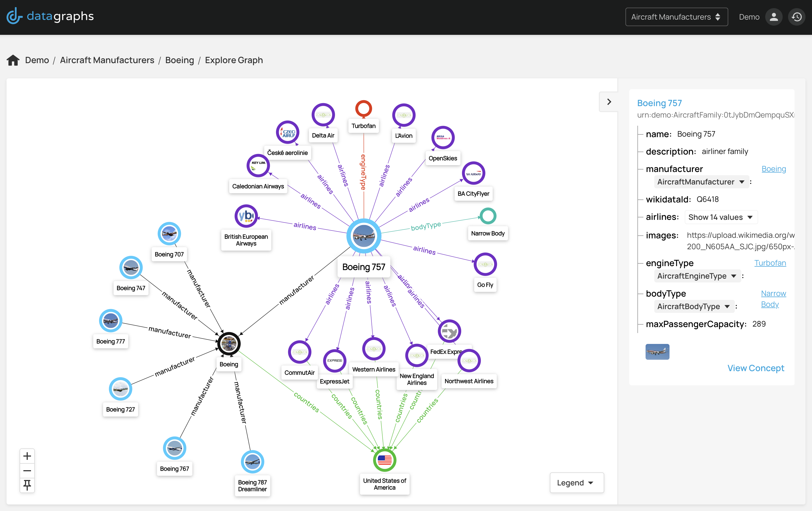
Task: Open the history clock icon
Action: pyautogui.click(x=796, y=17)
